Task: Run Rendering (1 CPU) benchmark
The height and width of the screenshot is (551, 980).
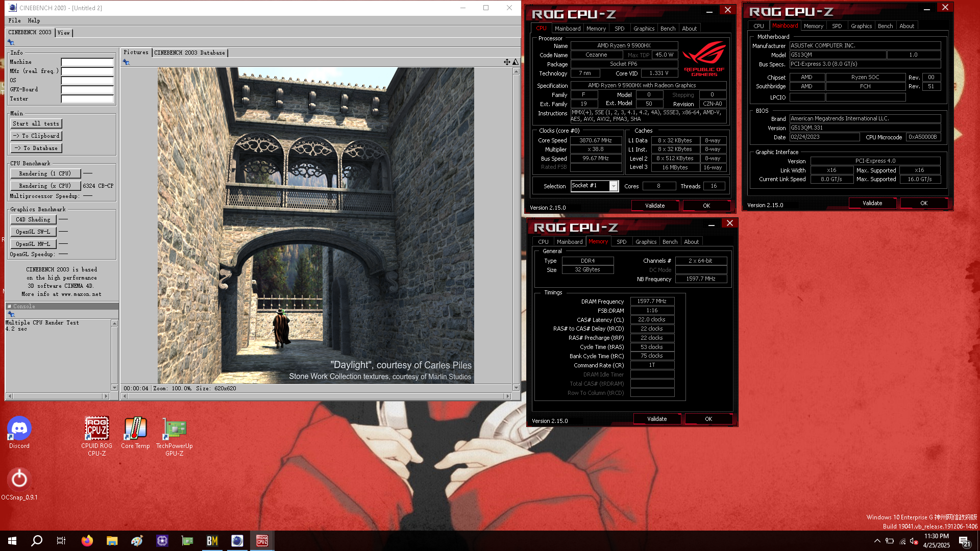Action: tap(45, 173)
